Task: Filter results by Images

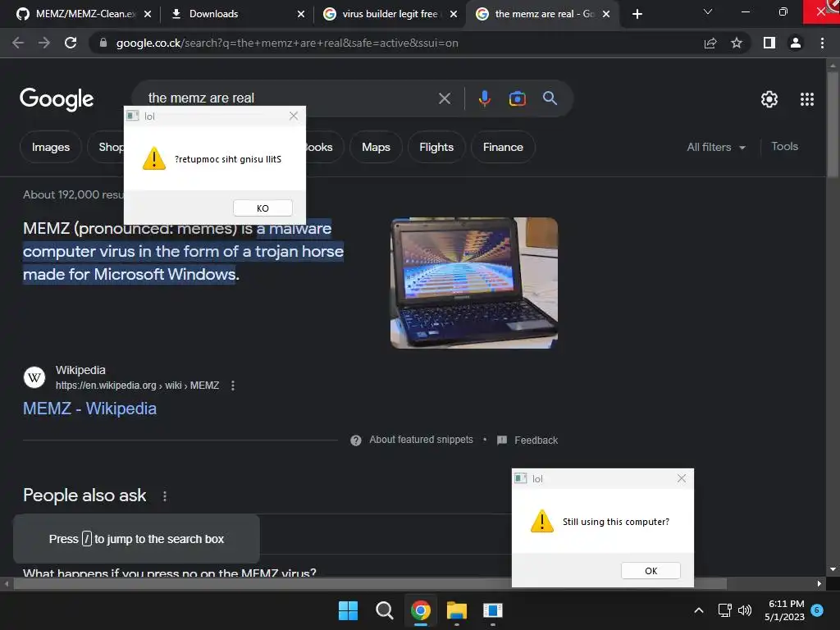Action: [x=51, y=147]
